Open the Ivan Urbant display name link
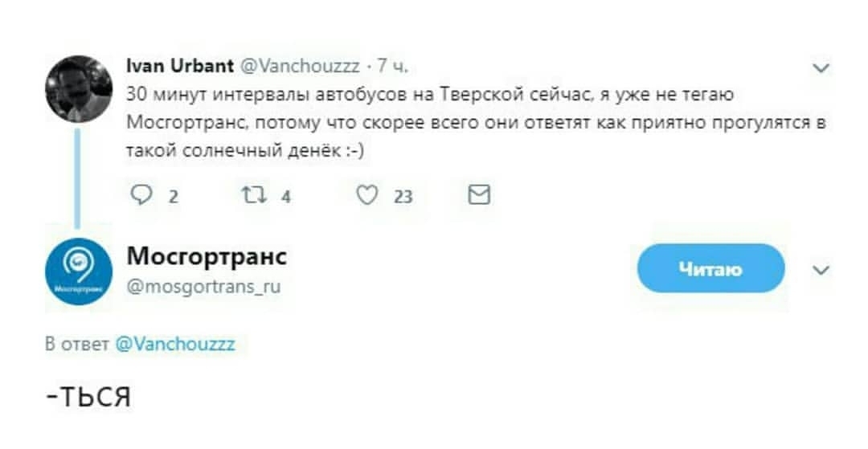The width and height of the screenshot is (868, 449). tap(181, 66)
